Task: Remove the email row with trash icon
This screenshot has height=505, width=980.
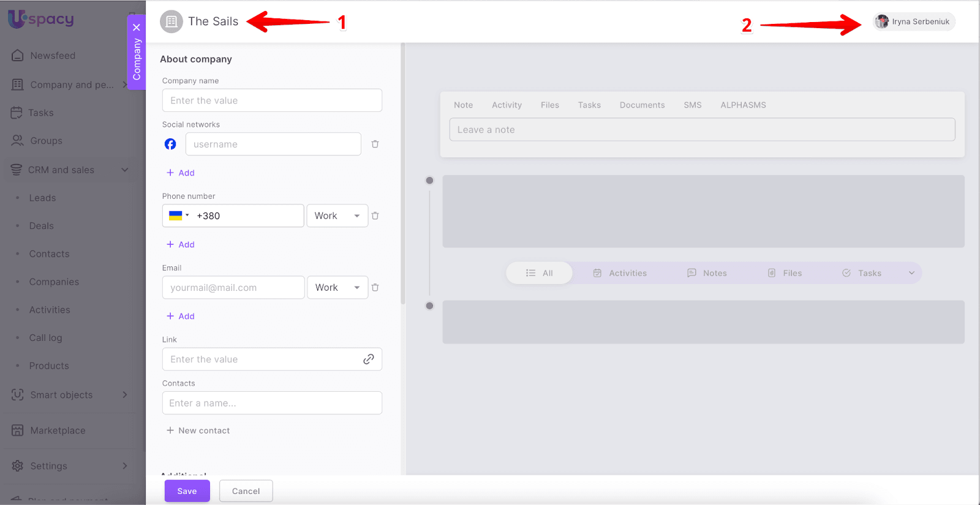Action: pyautogui.click(x=375, y=287)
